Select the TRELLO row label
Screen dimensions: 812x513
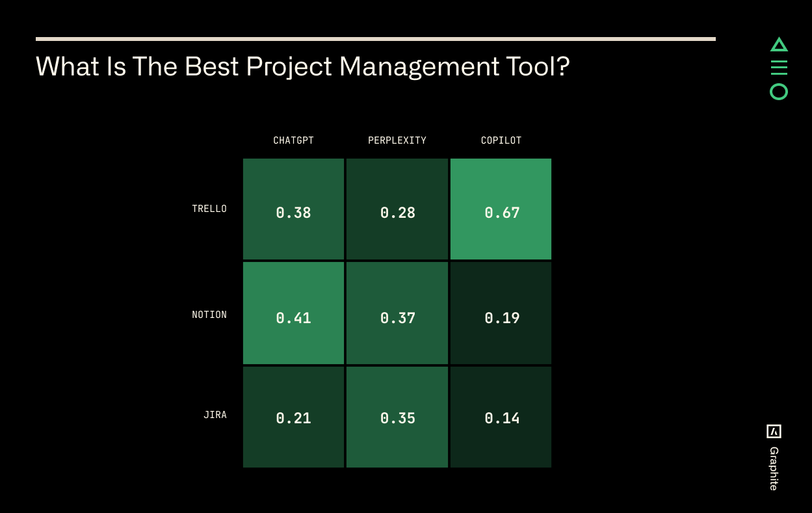pos(209,209)
